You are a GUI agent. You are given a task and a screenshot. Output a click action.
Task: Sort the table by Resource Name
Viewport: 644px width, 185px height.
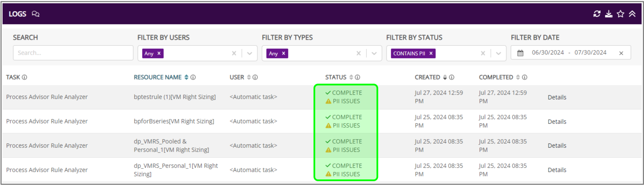tap(186, 77)
